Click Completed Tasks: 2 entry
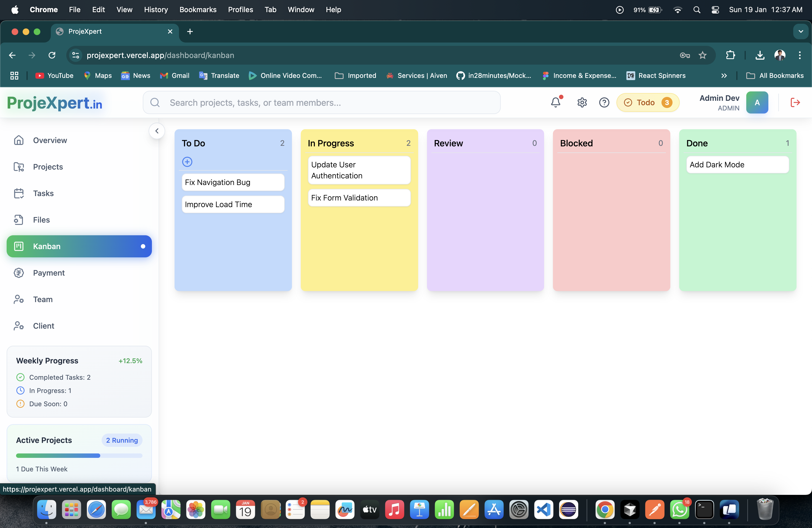 pyautogui.click(x=54, y=377)
